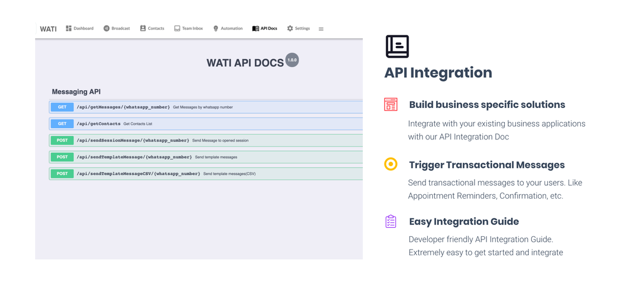This screenshot has width=644, height=291.
Task: Click the 'WATI API DOCS' title
Action: 245,63
